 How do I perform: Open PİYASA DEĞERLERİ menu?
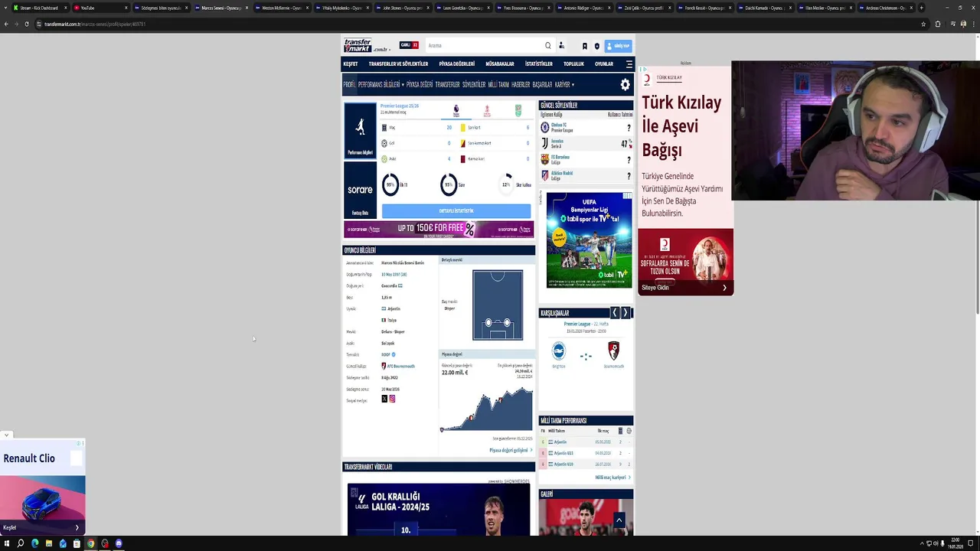(x=457, y=64)
